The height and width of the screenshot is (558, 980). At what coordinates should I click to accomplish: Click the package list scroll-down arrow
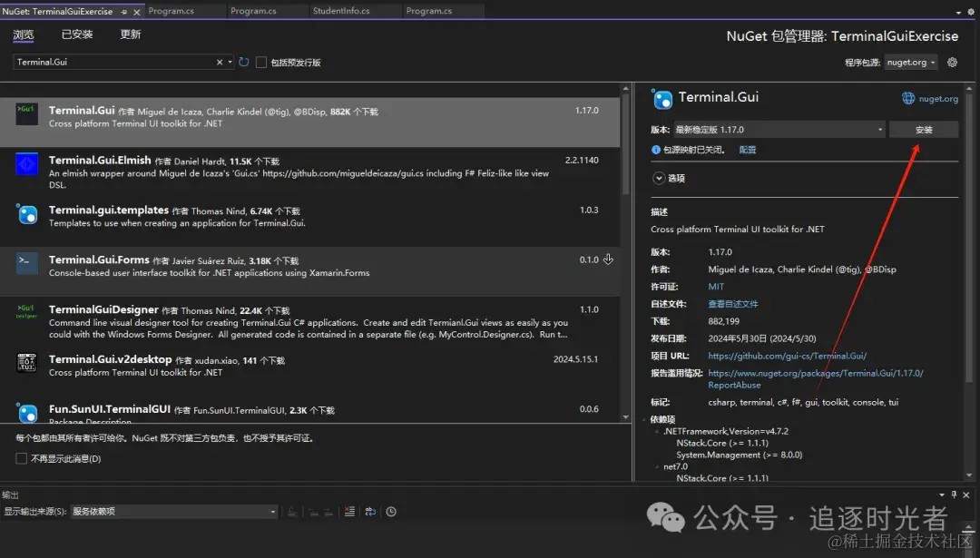625,417
